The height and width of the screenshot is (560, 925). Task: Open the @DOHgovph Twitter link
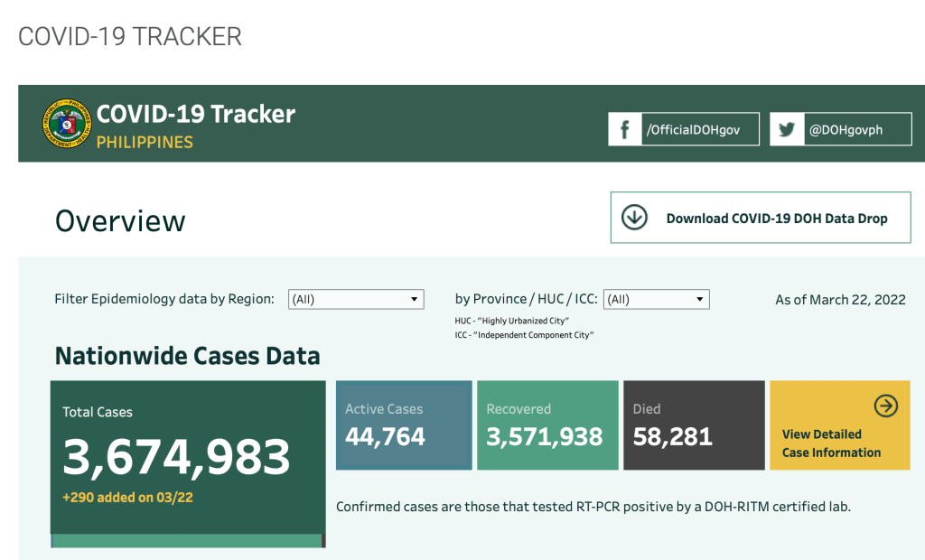[x=846, y=130]
